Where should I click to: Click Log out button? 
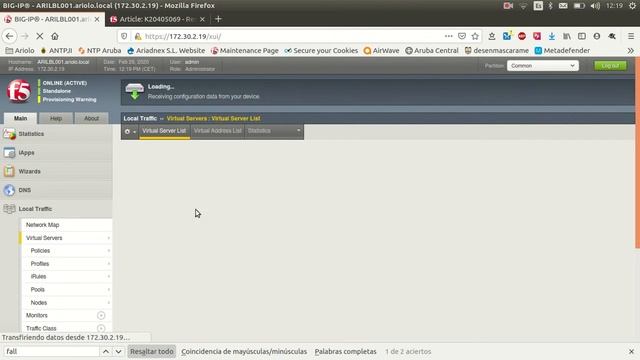point(610,66)
